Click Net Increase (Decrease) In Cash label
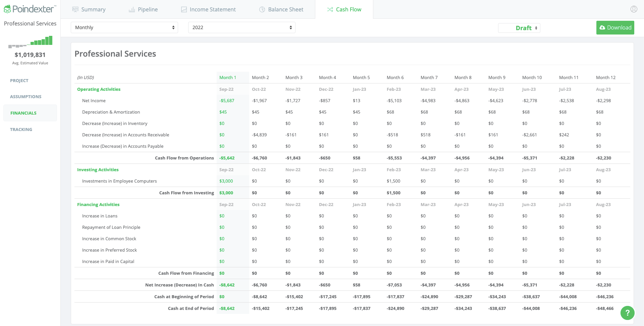644x326 pixels. point(179,285)
